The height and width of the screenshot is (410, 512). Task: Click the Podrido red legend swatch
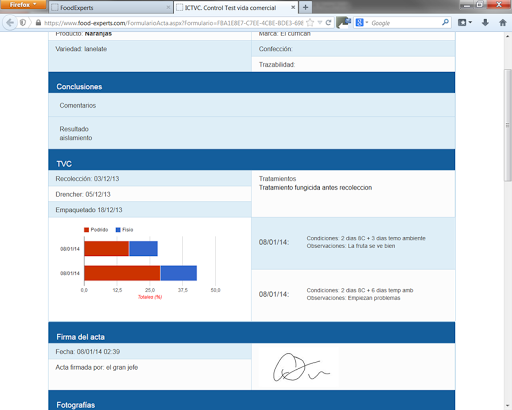[86, 230]
